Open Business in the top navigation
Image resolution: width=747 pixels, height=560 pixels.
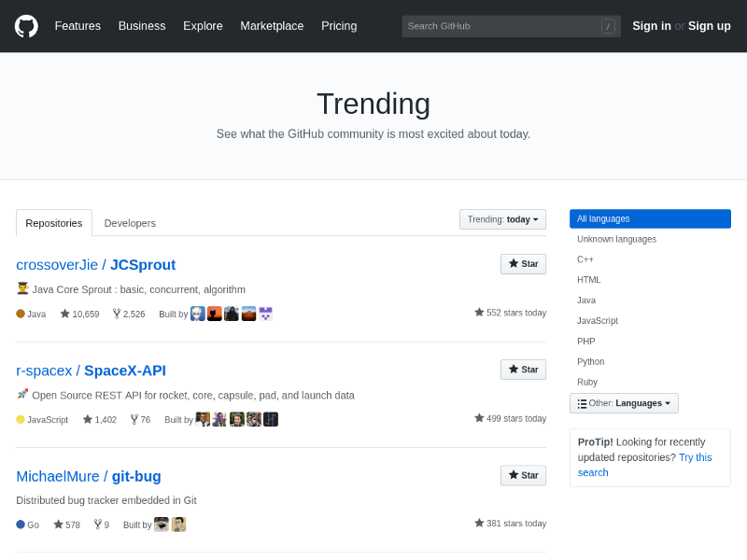tap(142, 26)
